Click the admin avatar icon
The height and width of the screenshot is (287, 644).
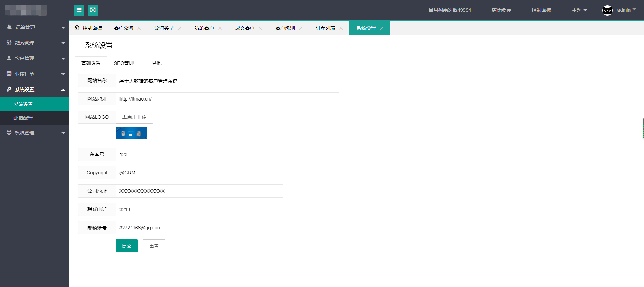tap(607, 10)
